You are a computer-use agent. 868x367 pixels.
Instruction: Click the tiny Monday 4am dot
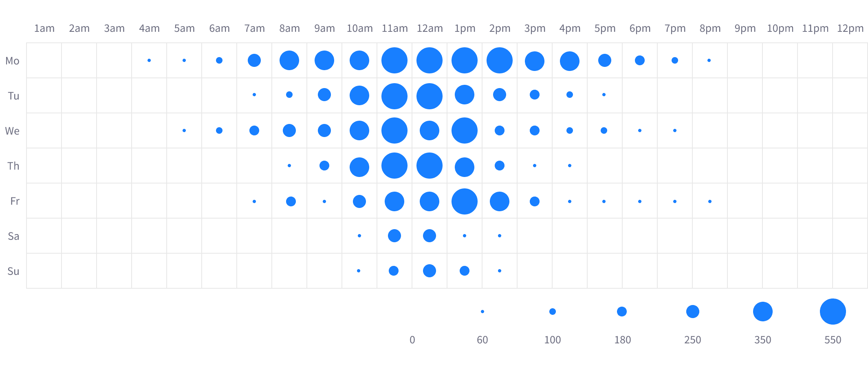tap(149, 60)
